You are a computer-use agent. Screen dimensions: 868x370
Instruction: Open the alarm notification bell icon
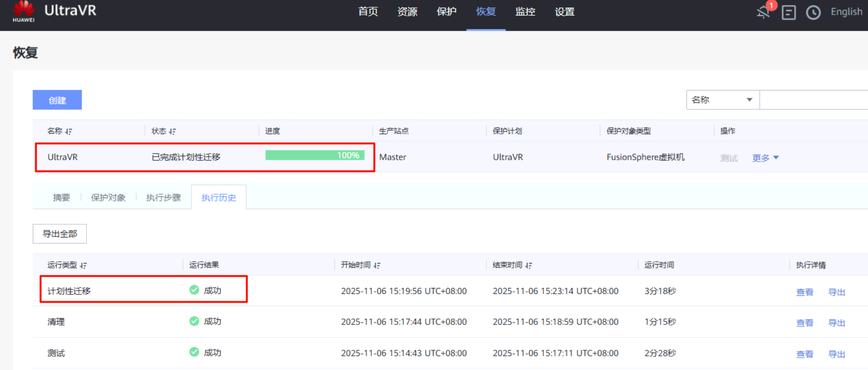point(763,12)
